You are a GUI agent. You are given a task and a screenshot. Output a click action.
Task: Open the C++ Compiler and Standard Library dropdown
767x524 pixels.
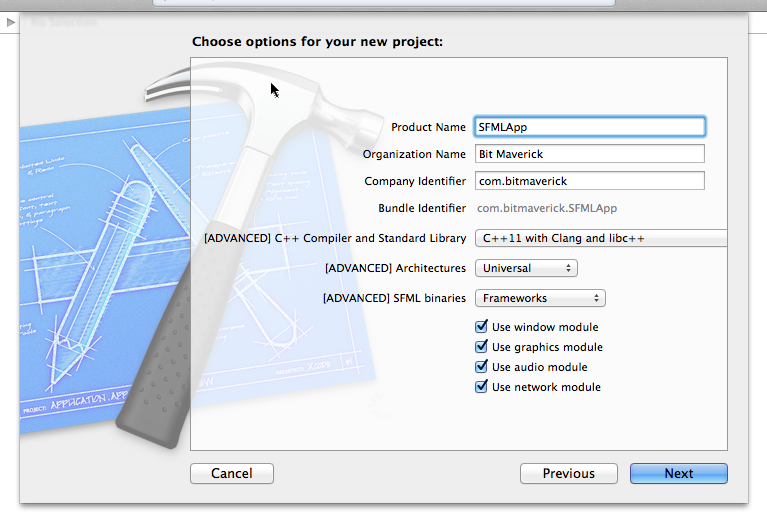(601, 238)
